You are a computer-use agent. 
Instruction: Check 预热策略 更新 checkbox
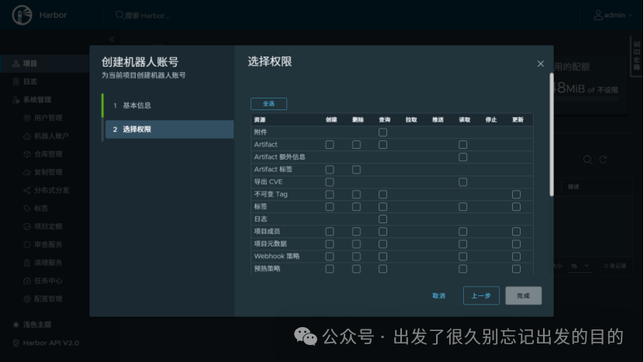[516, 268]
